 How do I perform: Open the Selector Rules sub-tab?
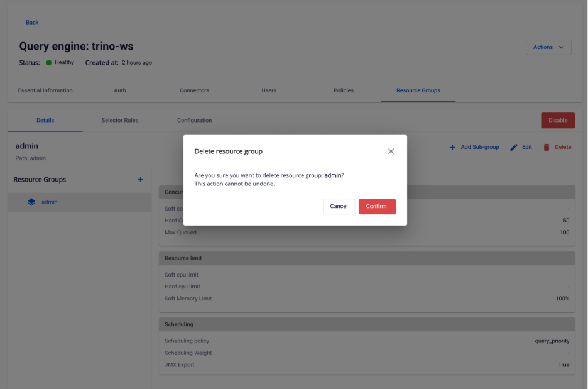pos(120,121)
